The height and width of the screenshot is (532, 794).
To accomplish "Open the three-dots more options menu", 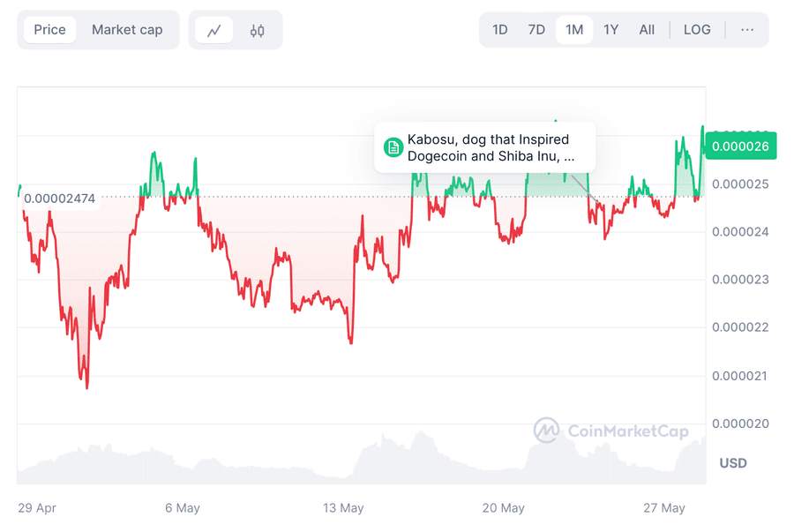I will [747, 30].
